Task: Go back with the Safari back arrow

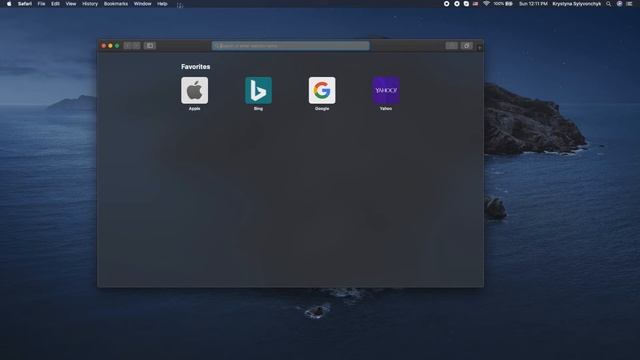Action: [127, 46]
